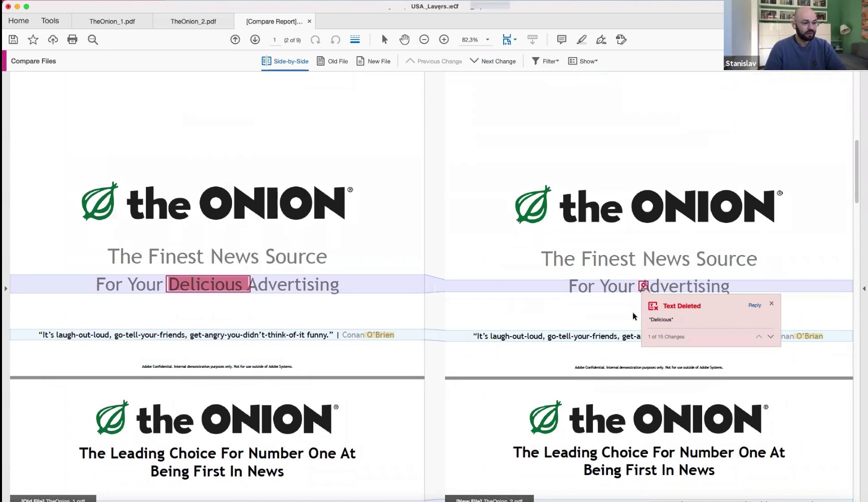The image size is (868, 502).
Task: Open the Show dropdown
Action: (583, 61)
